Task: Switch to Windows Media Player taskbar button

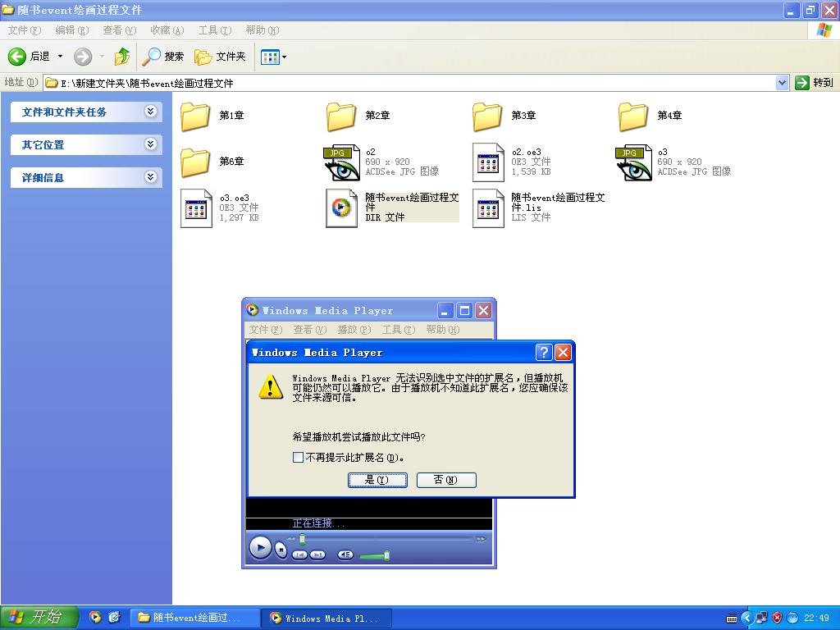Action: click(x=326, y=618)
